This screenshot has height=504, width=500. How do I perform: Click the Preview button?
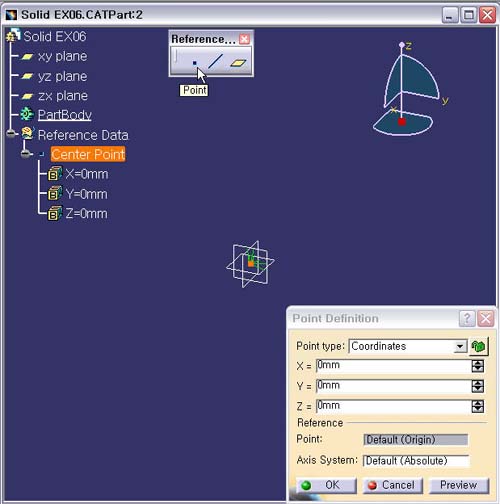point(459,485)
